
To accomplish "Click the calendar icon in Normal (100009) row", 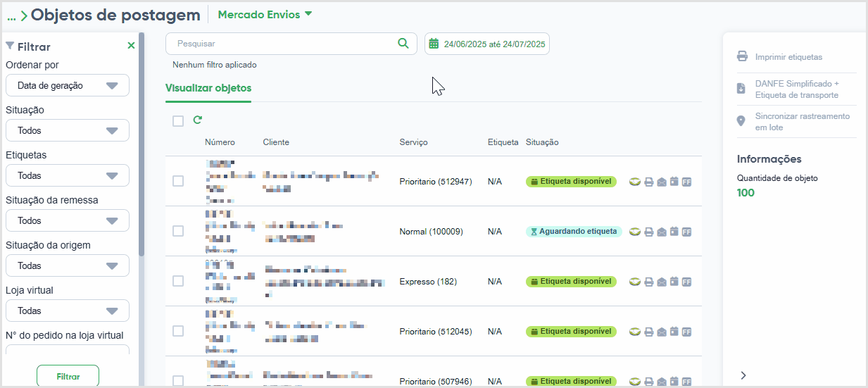I will (x=674, y=232).
